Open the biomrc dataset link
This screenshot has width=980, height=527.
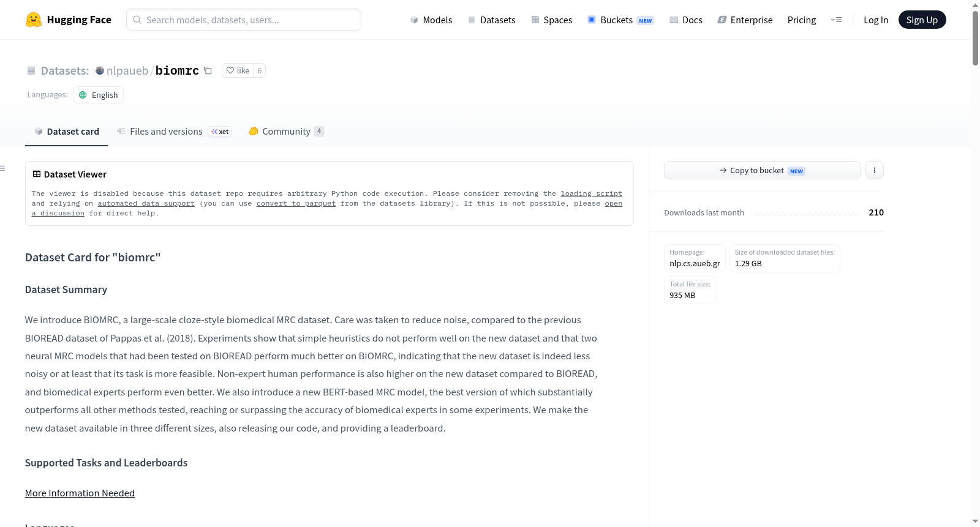[x=177, y=70]
